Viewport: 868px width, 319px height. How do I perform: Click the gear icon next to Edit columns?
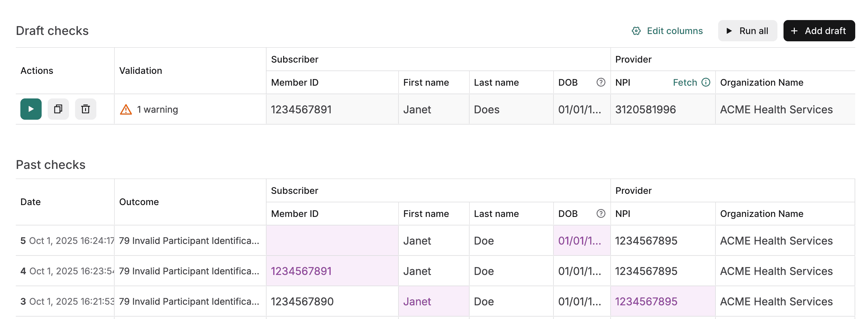(636, 31)
